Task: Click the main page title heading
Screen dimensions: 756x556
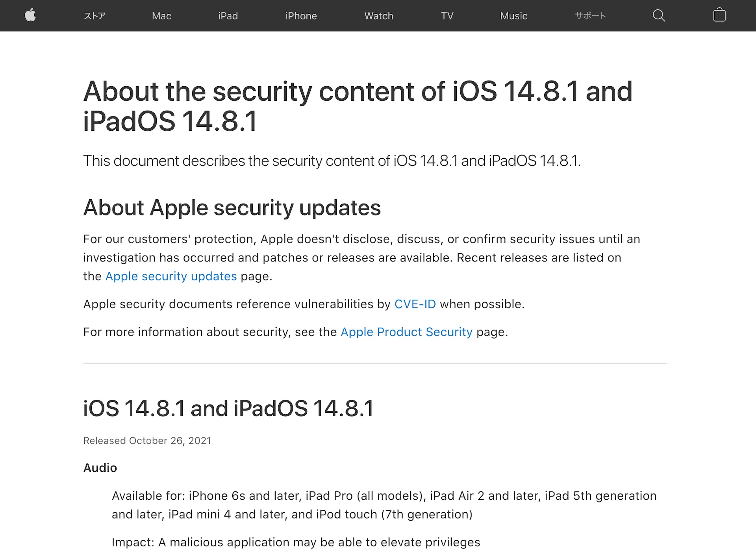Action: click(358, 106)
